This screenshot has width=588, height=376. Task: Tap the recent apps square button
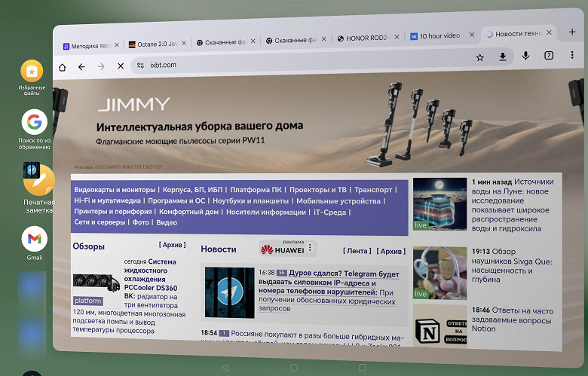pos(363,368)
